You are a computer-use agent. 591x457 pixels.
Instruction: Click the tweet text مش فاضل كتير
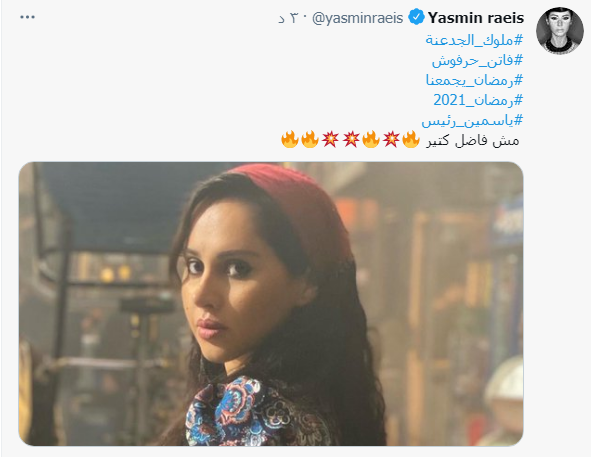click(473, 140)
